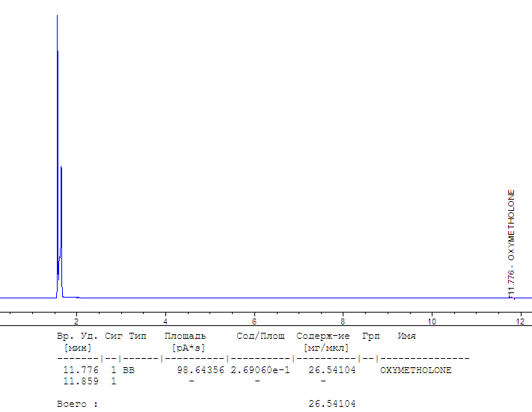Screen dimensions: 532x412
Task: Click the 12 tick label on time axis
Action: coord(520,321)
